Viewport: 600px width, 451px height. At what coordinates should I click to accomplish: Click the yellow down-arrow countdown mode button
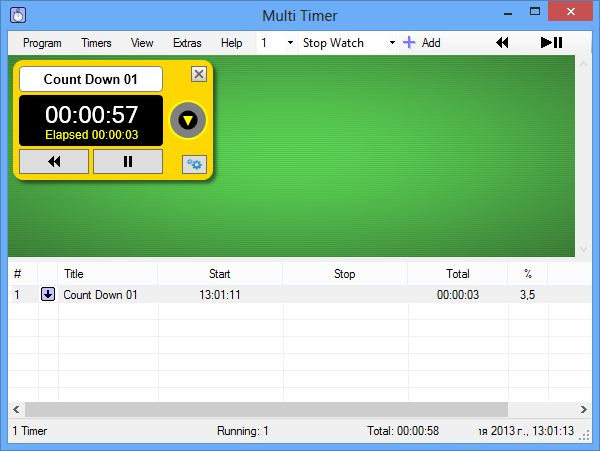[188, 120]
